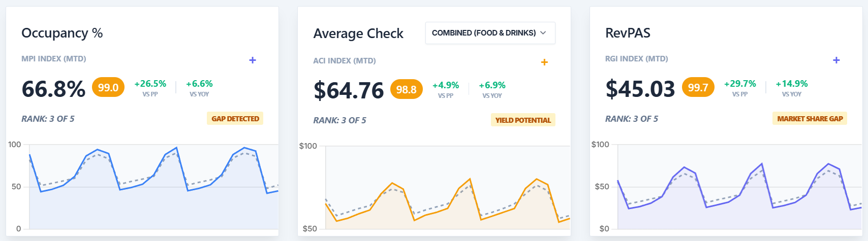Expand Average Check ACI index plus icon
Image resolution: width=868 pixels, height=241 pixels.
pyautogui.click(x=544, y=62)
